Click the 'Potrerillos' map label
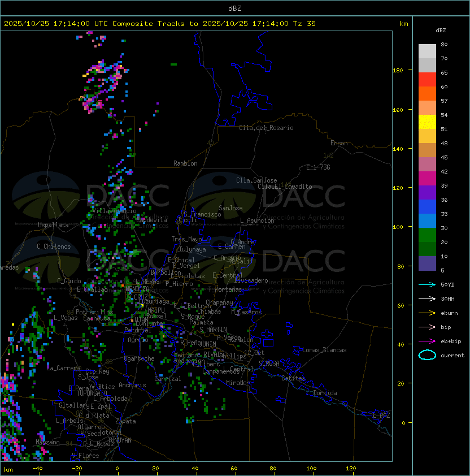470x476 pixels. (94, 312)
